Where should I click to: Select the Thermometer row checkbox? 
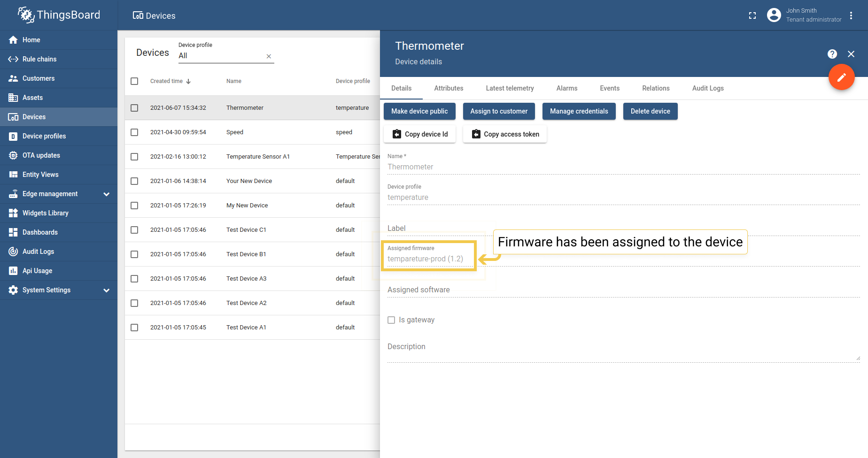(x=134, y=108)
